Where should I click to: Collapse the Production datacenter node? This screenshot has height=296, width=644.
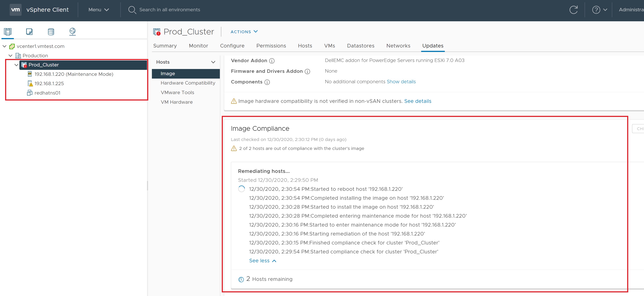10,56
